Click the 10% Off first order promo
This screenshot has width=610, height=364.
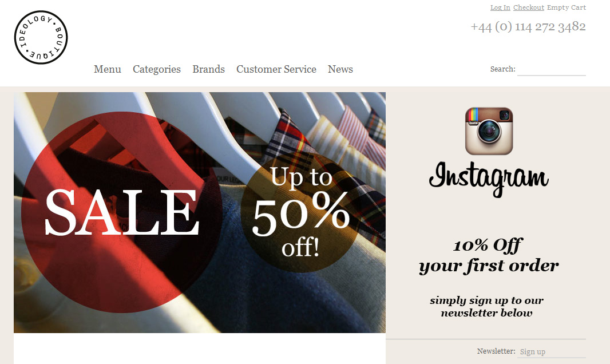pos(489,255)
